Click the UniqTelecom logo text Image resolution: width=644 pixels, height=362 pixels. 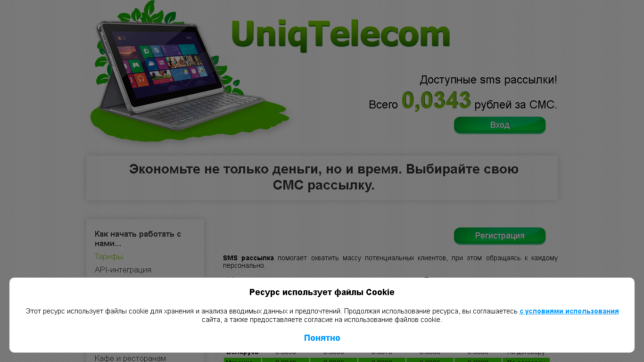(x=340, y=34)
